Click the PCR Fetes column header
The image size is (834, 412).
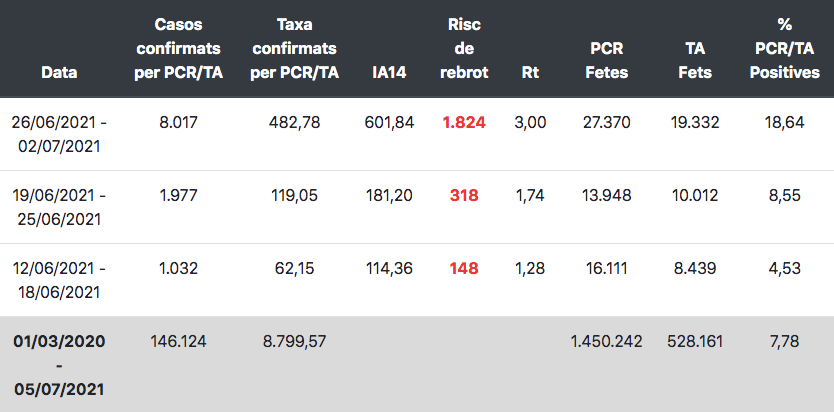(x=606, y=60)
